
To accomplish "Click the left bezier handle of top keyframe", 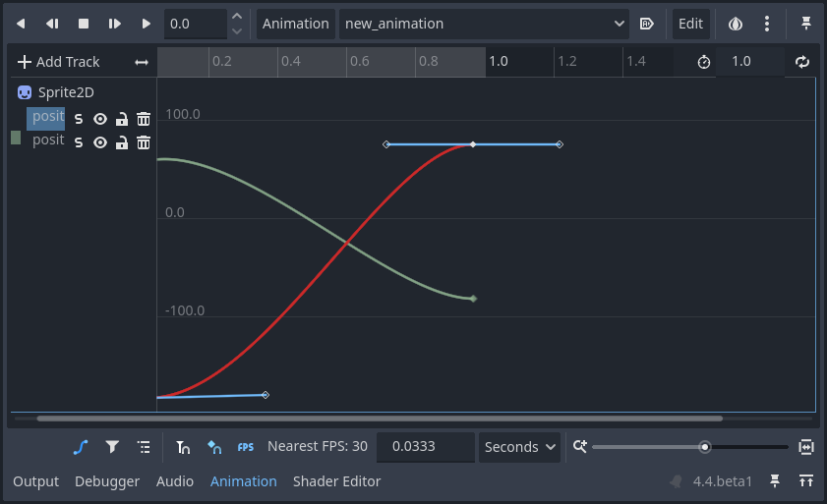I will [x=386, y=144].
